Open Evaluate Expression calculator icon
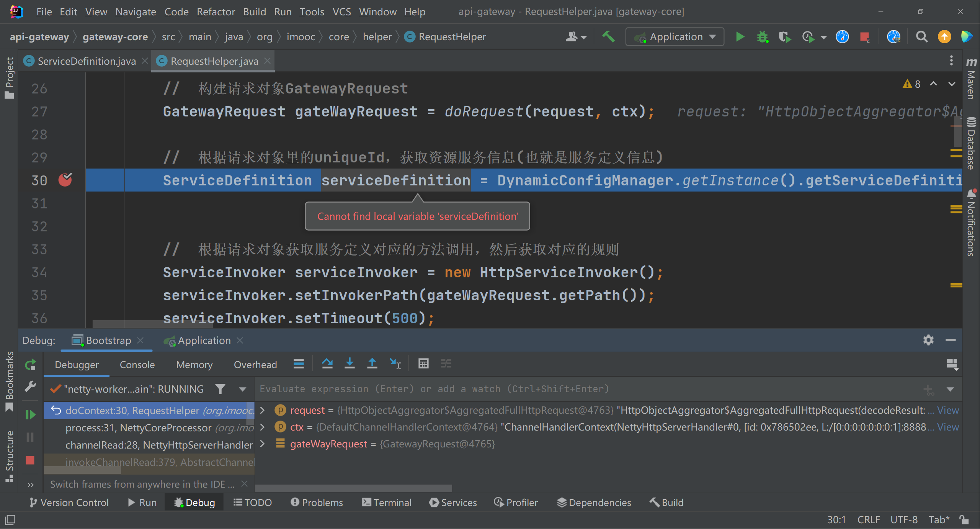 pos(423,364)
